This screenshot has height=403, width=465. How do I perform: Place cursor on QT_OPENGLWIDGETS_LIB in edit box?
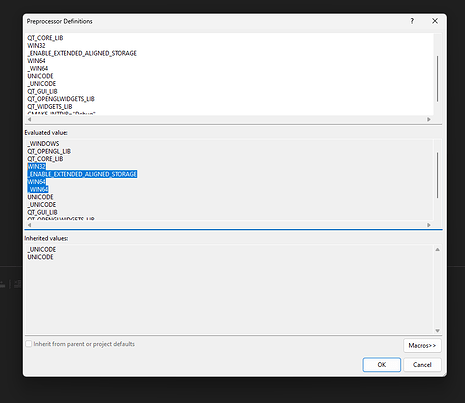click(x=61, y=99)
